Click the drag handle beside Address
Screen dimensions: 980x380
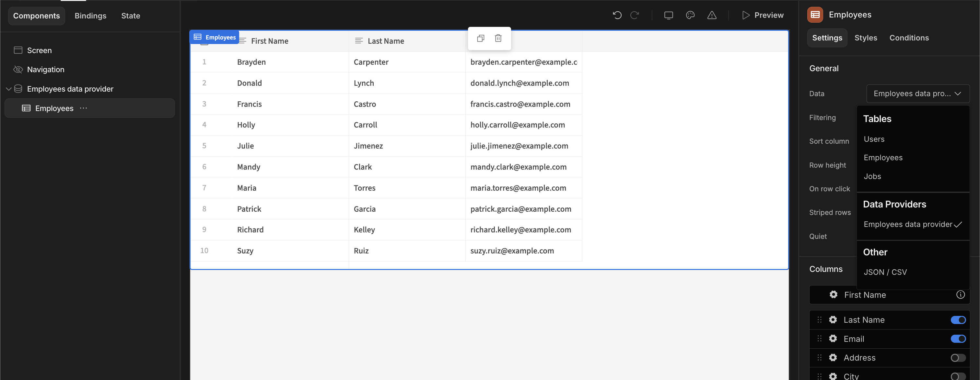click(x=819, y=358)
